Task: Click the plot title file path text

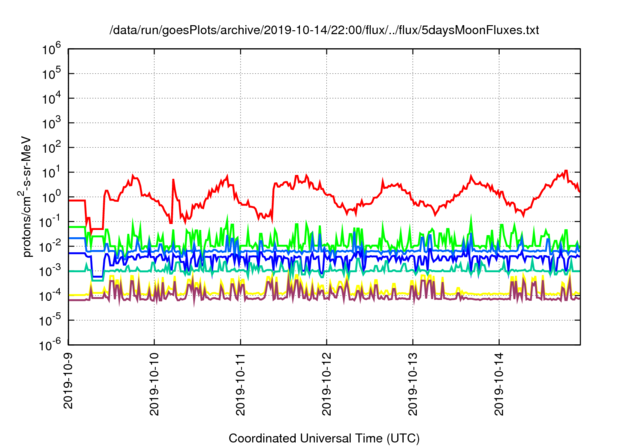Action: point(324,30)
